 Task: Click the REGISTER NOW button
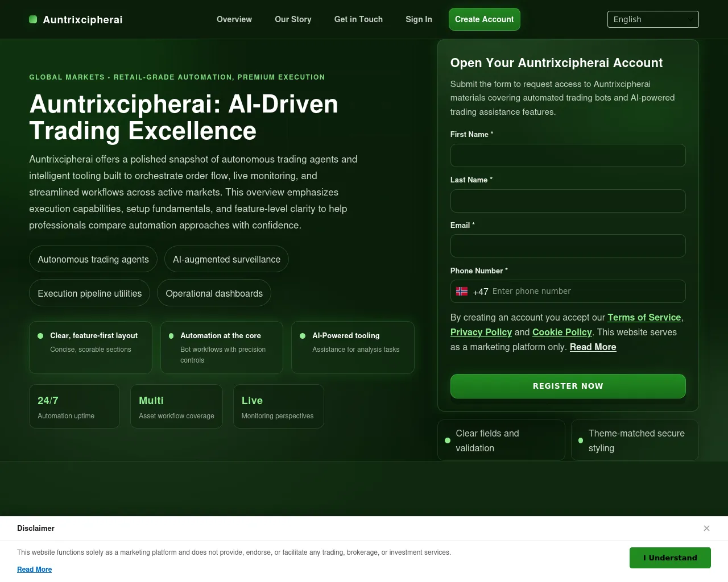(568, 386)
